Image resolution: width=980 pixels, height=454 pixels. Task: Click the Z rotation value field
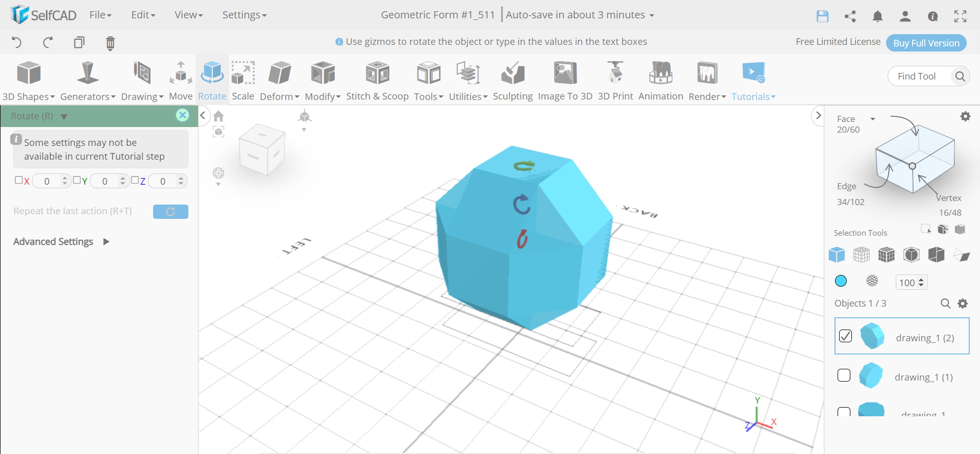coord(167,181)
